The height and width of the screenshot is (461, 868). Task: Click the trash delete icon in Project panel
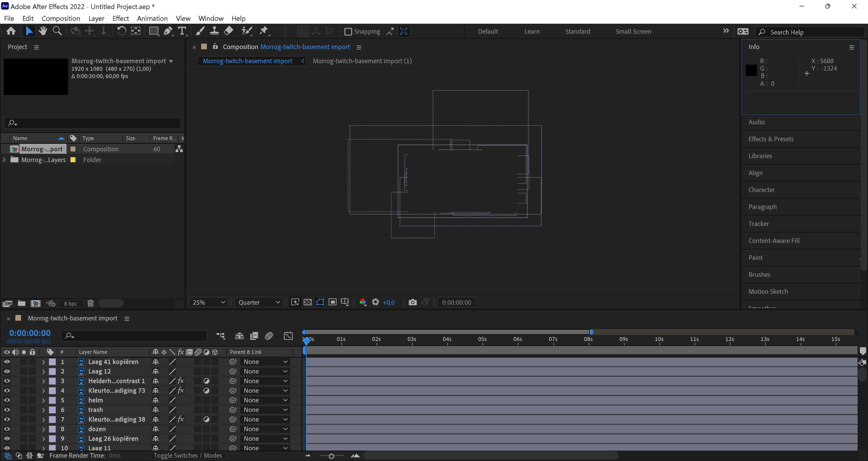[90, 303]
